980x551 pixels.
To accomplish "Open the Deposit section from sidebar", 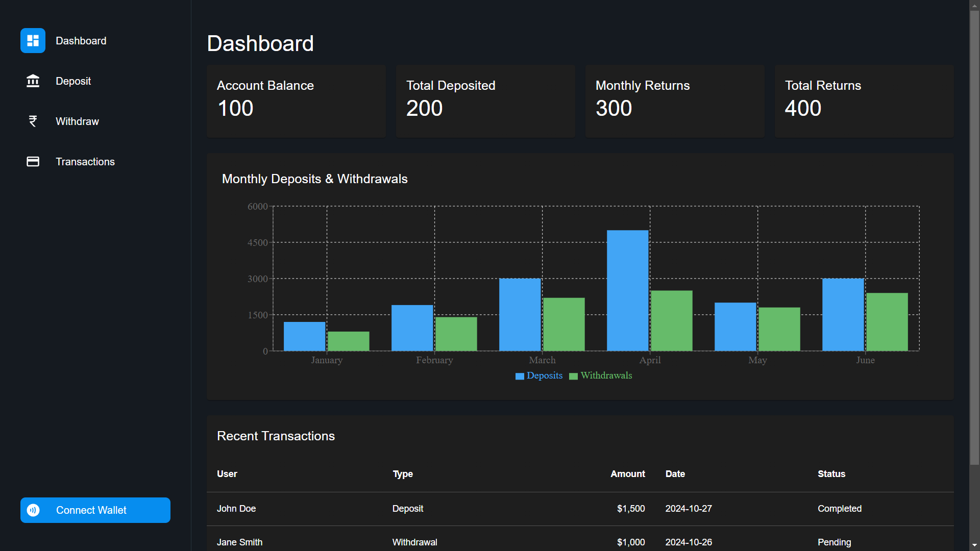I will click(73, 81).
